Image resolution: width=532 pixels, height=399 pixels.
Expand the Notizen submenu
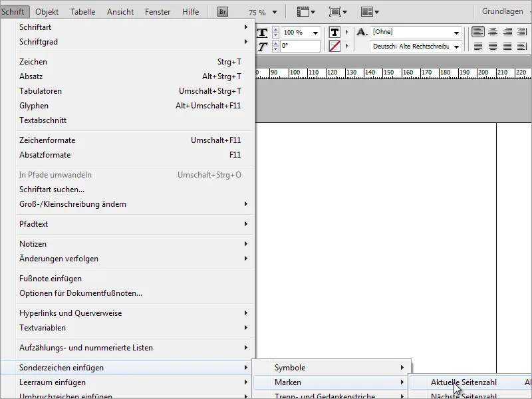(135, 244)
